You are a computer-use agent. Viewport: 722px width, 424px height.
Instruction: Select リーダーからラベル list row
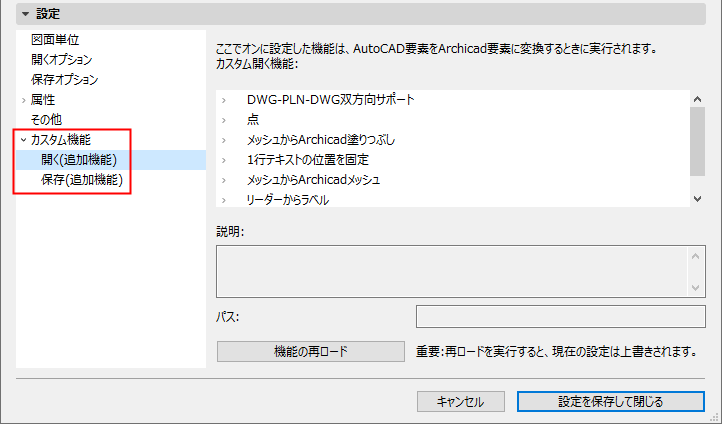[453, 200]
